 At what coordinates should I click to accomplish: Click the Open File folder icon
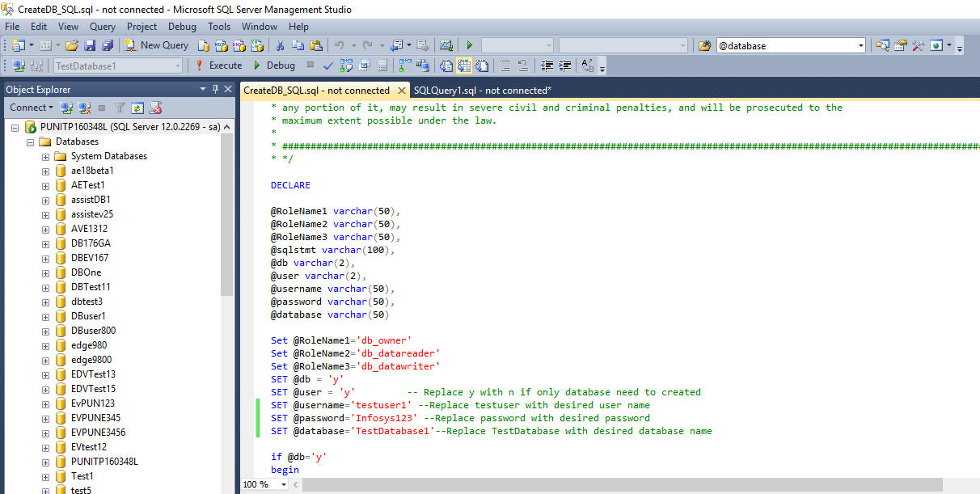[x=71, y=45]
